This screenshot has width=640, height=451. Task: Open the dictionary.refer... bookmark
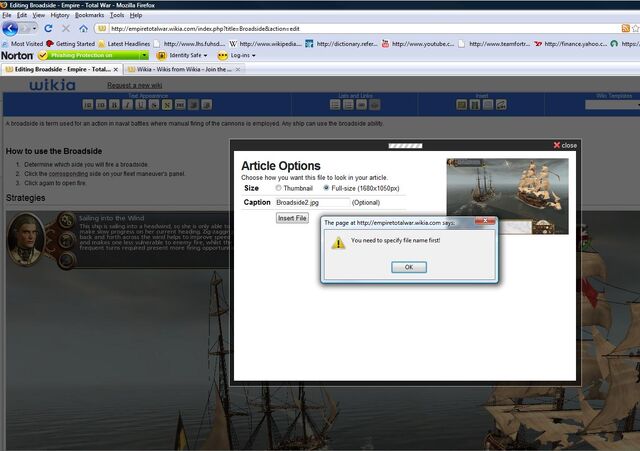coord(342,44)
